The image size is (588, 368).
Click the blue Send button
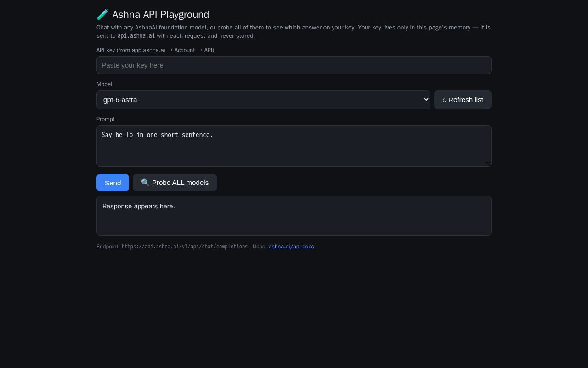click(x=113, y=183)
